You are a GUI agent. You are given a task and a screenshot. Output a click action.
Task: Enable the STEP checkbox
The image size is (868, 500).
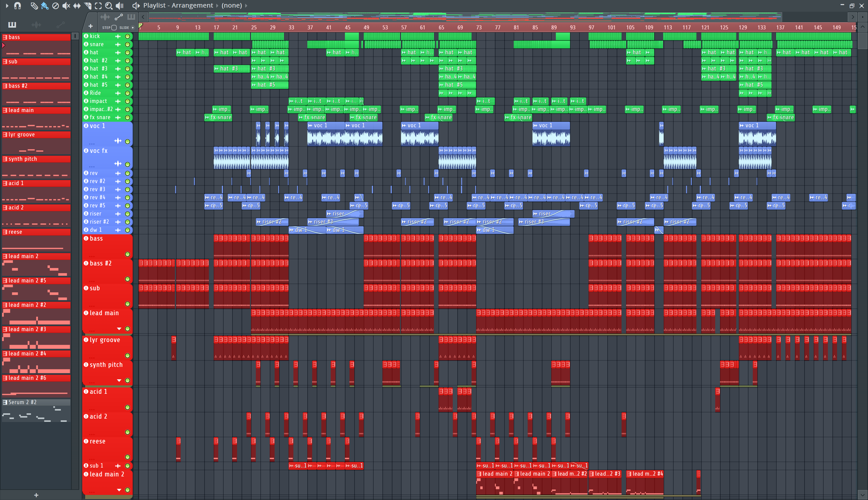[114, 27]
